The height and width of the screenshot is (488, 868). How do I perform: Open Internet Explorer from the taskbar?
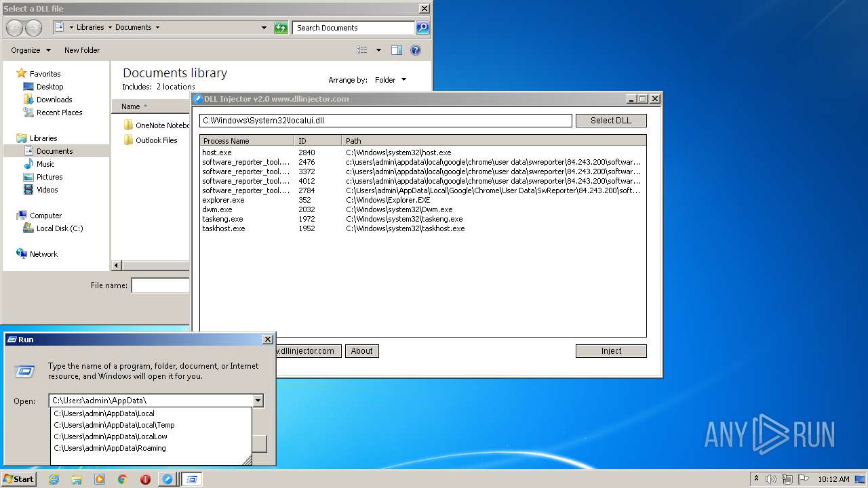coord(54,479)
